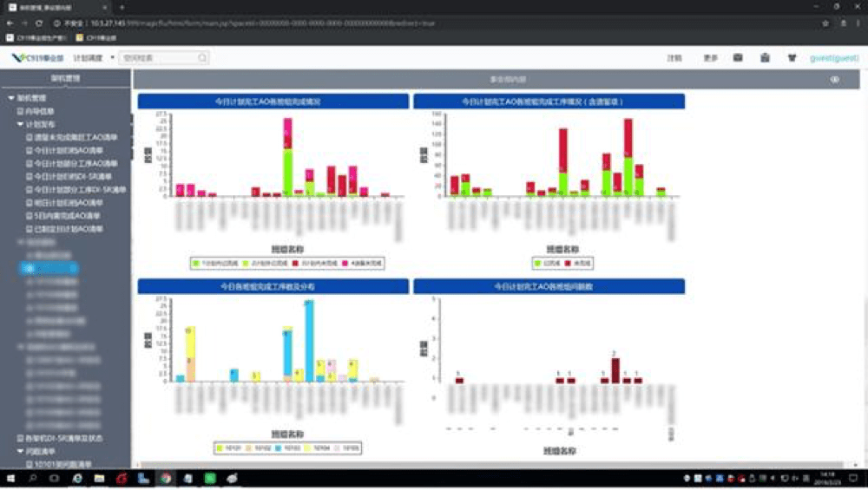Screen dimensions: 868x490
Task: Toggle the dark red 未完成 legend item
Action: click(x=581, y=261)
